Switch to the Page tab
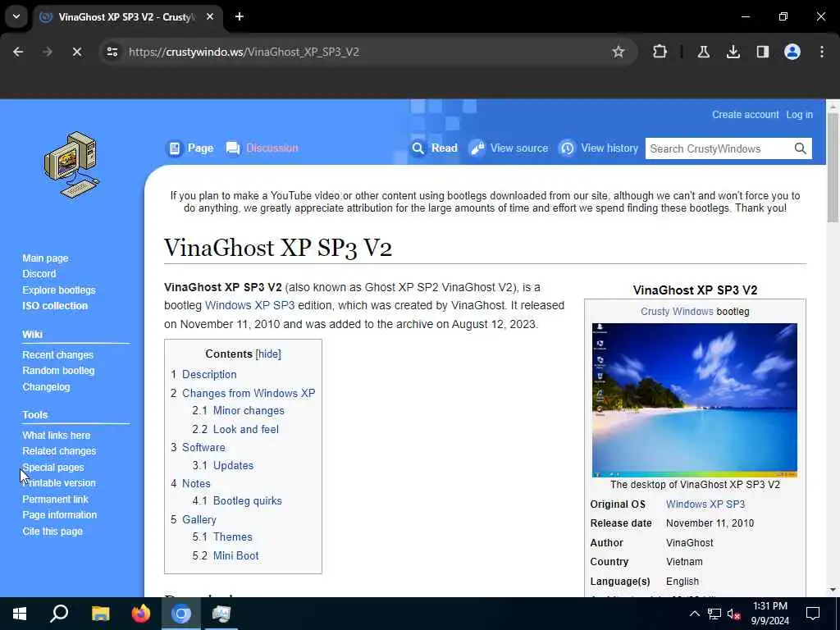This screenshot has width=840, height=630. coord(189,148)
